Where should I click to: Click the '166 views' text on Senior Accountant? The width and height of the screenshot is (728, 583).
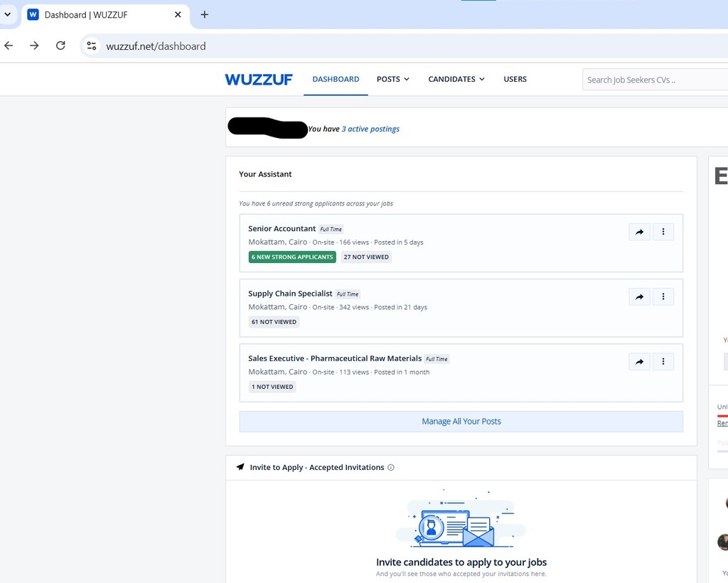354,242
